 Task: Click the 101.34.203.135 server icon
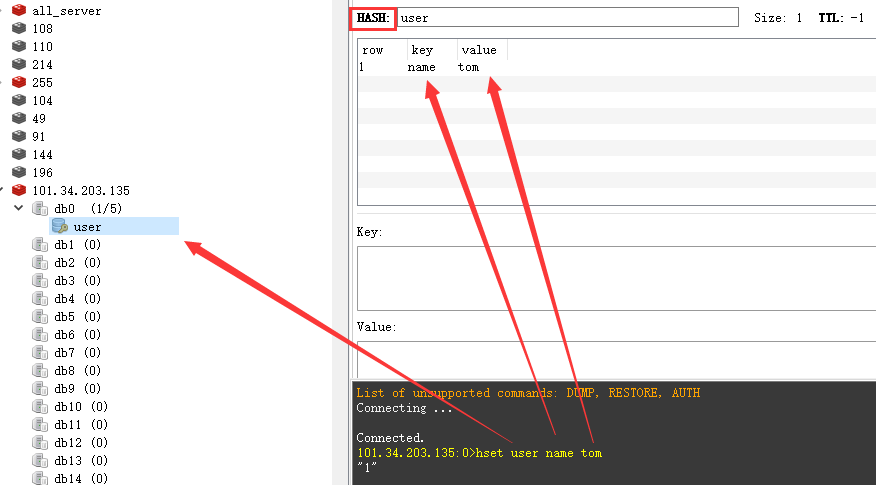pos(18,190)
